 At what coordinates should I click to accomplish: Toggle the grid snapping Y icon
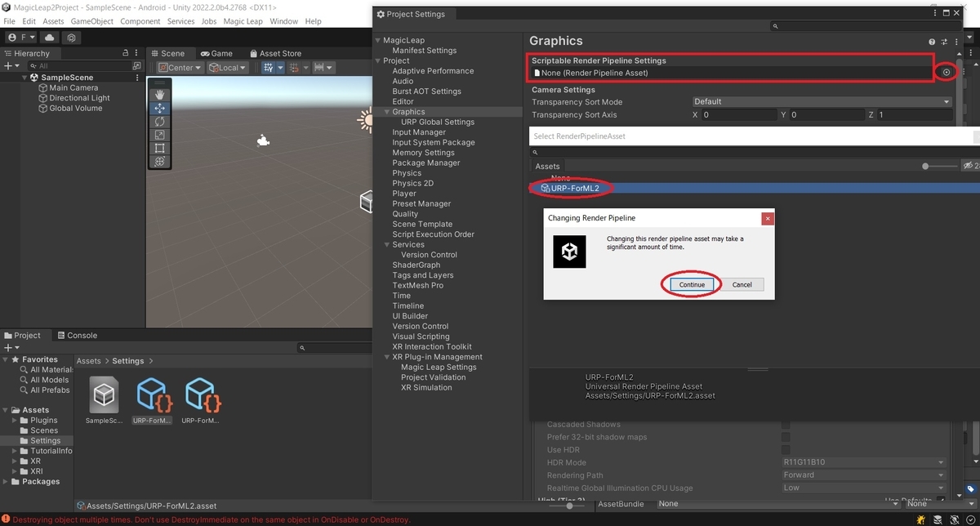click(x=270, y=68)
